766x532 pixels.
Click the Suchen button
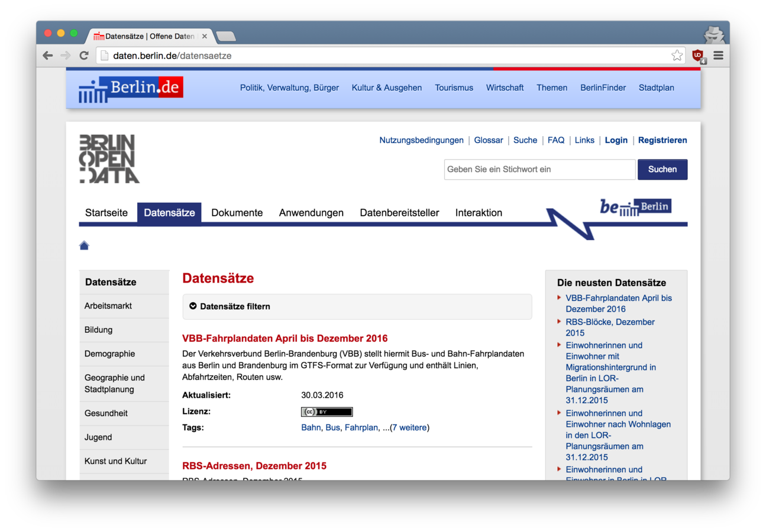662,170
